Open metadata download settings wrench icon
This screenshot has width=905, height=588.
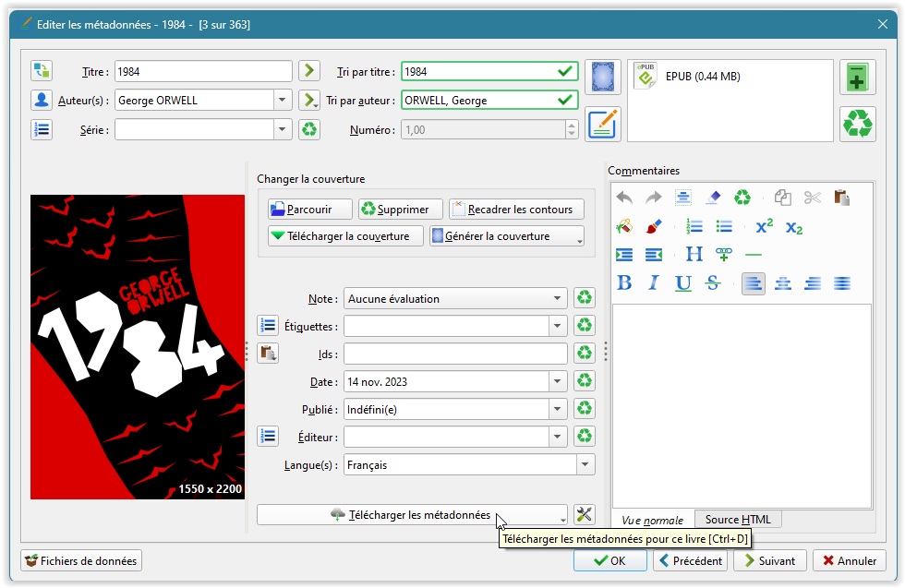tap(584, 515)
